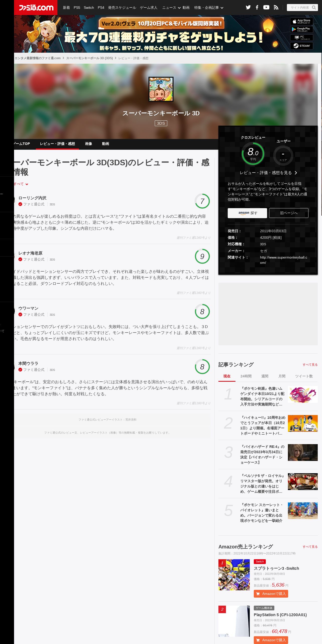The width and height of the screenshot is (322, 644).
Task: Click the スプラトゥーン3 -Switch product title
Action: pos(276,568)
